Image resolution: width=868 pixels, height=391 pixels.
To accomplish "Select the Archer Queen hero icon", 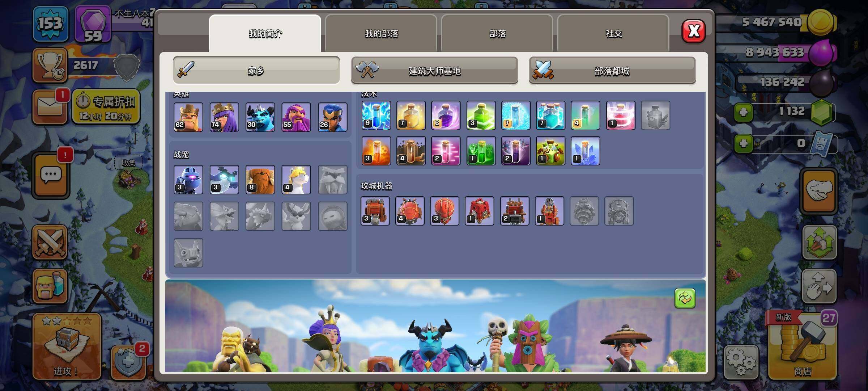I will point(224,117).
